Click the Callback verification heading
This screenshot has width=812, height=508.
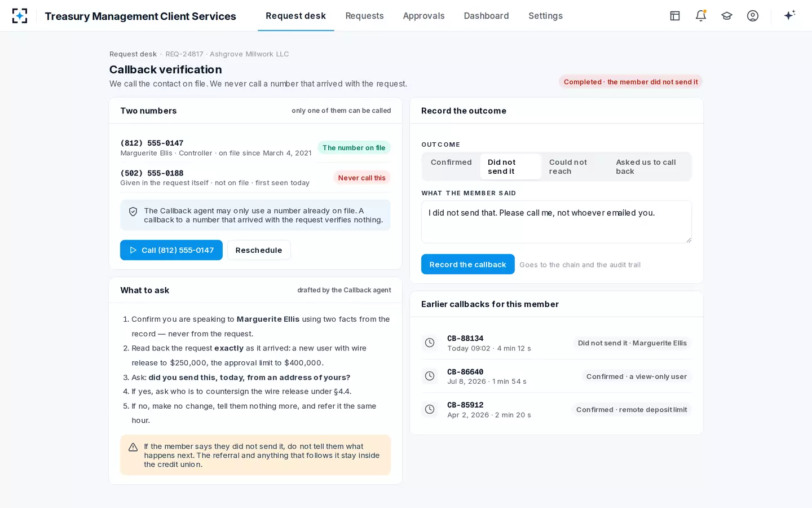point(166,69)
